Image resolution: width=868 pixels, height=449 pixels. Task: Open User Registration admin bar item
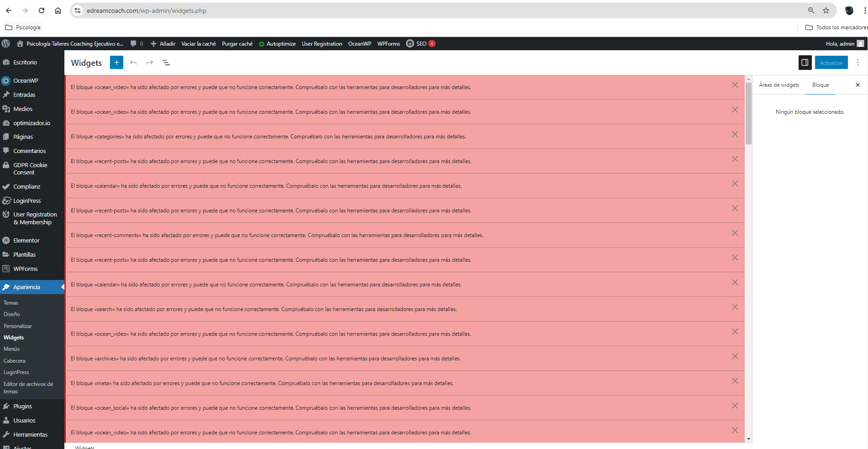pyautogui.click(x=322, y=44)
